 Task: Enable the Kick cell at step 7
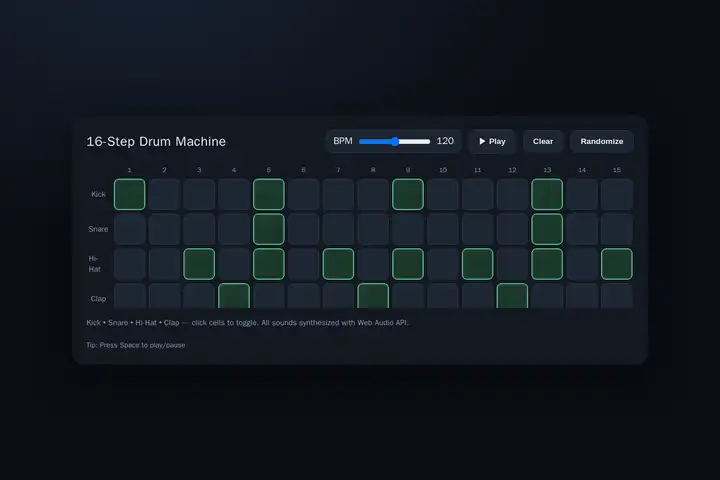tap(338, 194)
